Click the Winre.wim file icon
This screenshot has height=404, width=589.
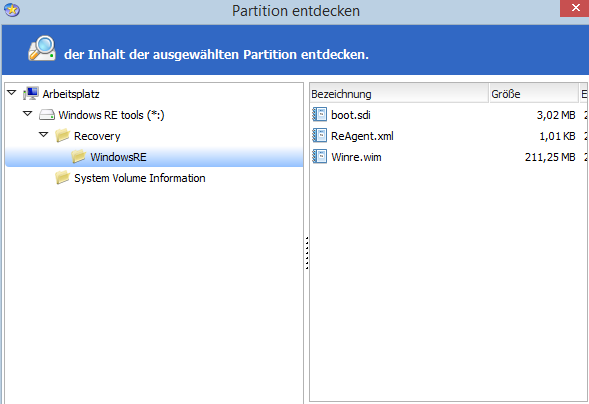pyautogui.click(x=320, y=157)
